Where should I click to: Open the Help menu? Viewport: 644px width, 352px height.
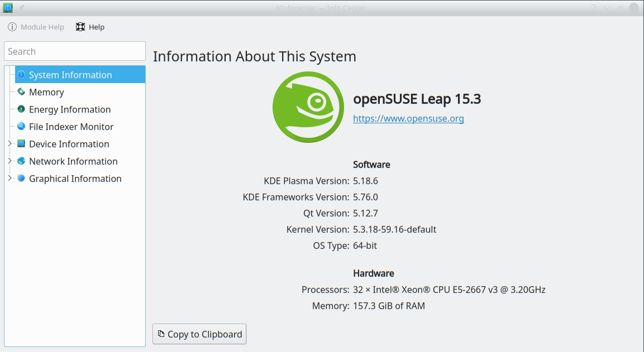(90, 27)
